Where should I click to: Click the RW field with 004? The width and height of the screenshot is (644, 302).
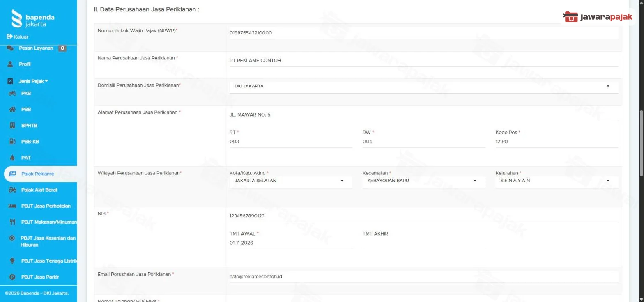(x=424, y=142)
